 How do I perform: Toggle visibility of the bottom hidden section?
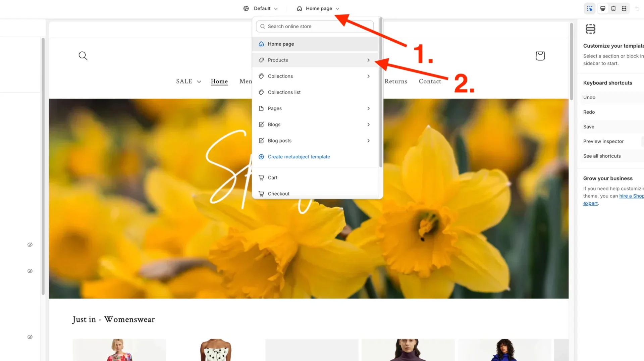(x=30, y=337)
